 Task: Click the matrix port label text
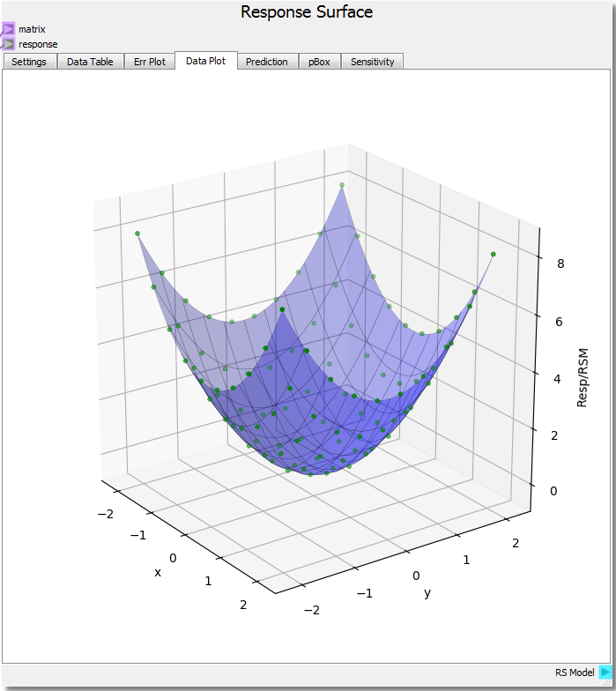[x=32, y=29]
